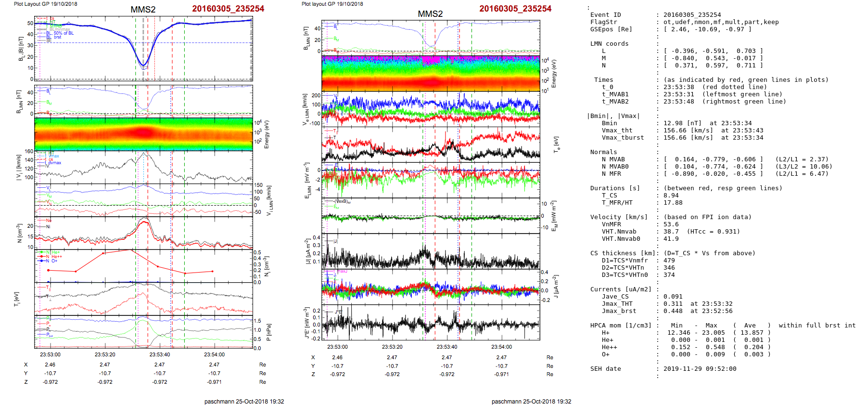The width and height of the screenshot is (868, 405).
Task: Select the 23:53:40 time tick under the left plot
Action: point(159,354)
